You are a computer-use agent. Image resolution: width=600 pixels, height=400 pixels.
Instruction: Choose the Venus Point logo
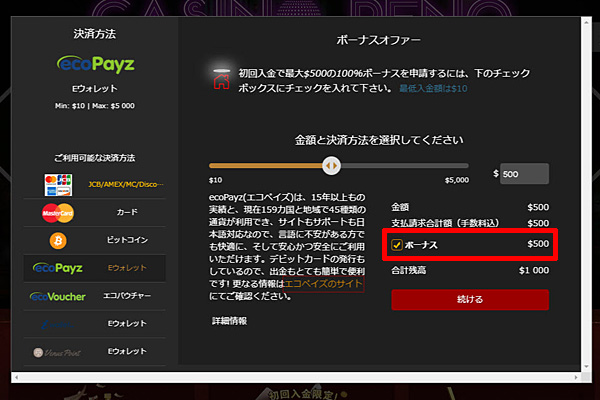pyautogui.click(x=57, y=352)
